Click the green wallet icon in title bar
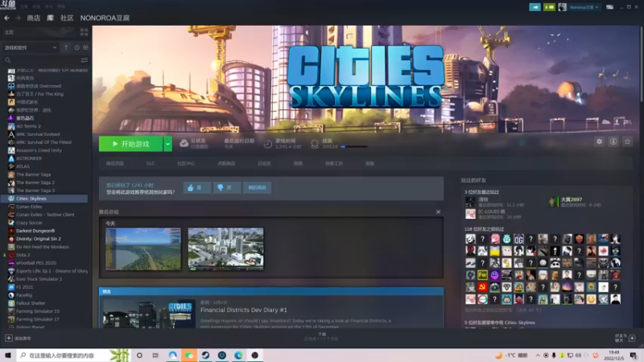 [549, 7]
